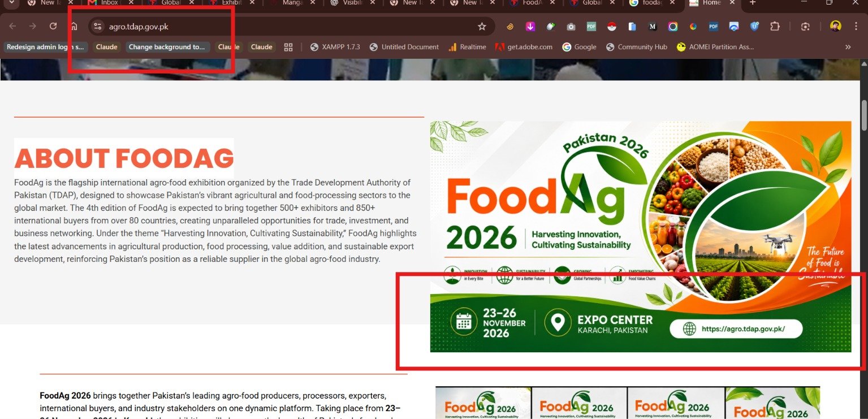
Task: Open the profile avatar menu
Action: point(836,27)
